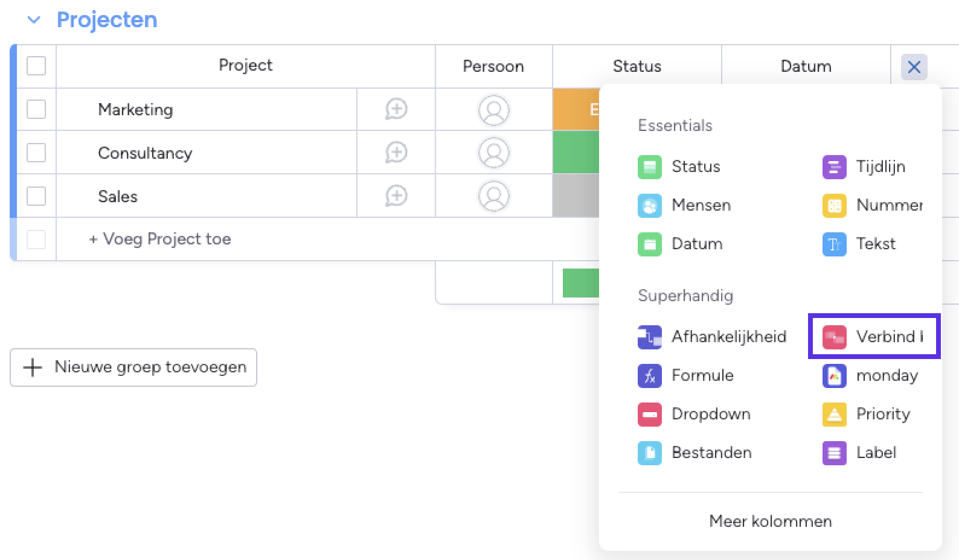Click the Status column type icon
Viewport: 959px width, 560px height.
tap(649, 167)
